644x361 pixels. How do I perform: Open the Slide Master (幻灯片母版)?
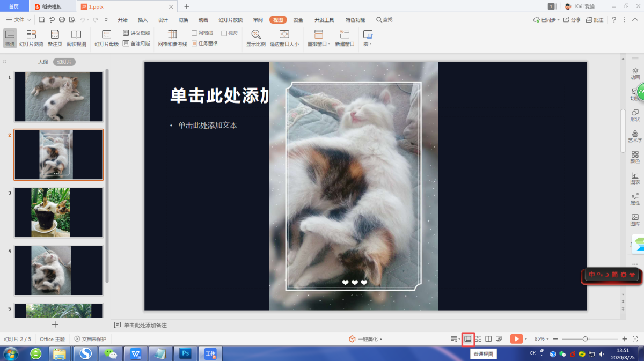pos(106,38)
